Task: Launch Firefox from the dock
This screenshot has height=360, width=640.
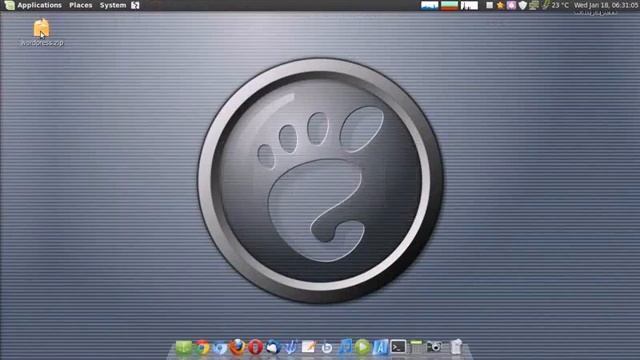Action: 238,347
